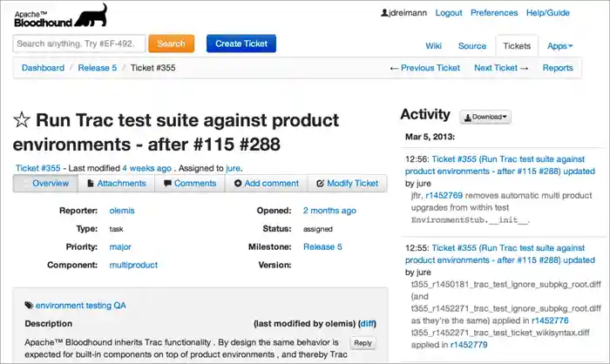Open reporter olemis link
The width and height of the screenshot is (610, 364).
point(122,211)
